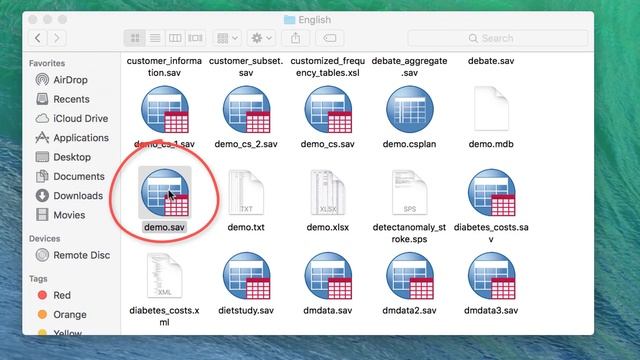640x360 pixels.
Task: Open the item arrangement dropdown
Action: (227, 38)
